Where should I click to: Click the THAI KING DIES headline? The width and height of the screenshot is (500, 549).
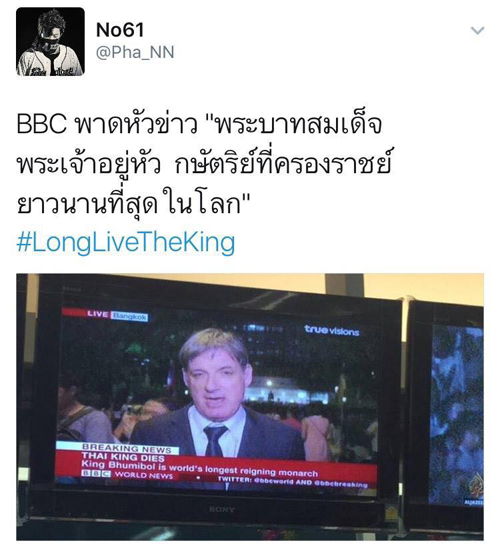coord(123,457)
